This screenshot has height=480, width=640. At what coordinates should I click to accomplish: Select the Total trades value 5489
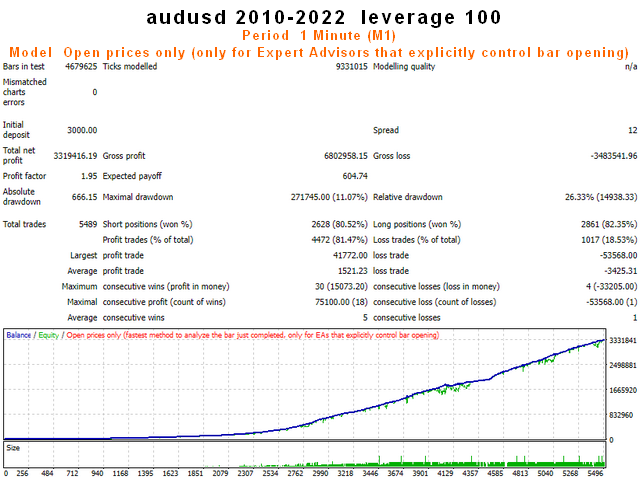[88, 224]
